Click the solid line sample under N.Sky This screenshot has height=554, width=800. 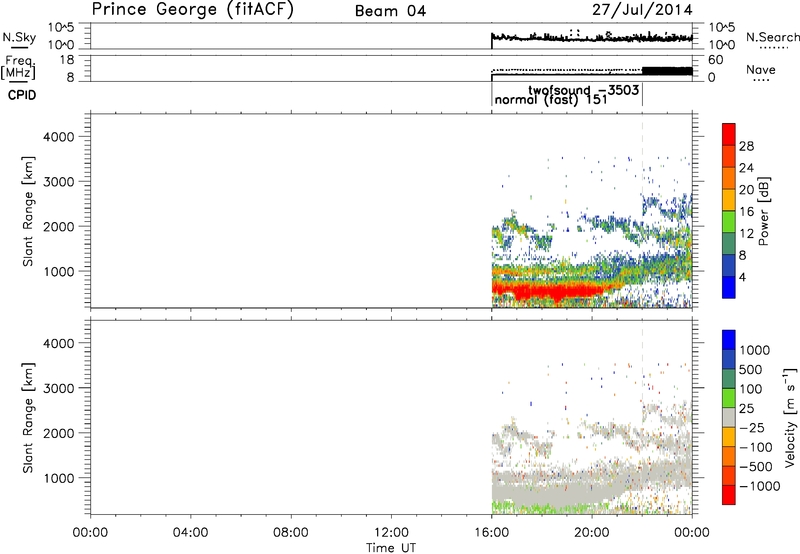[19, 47]
